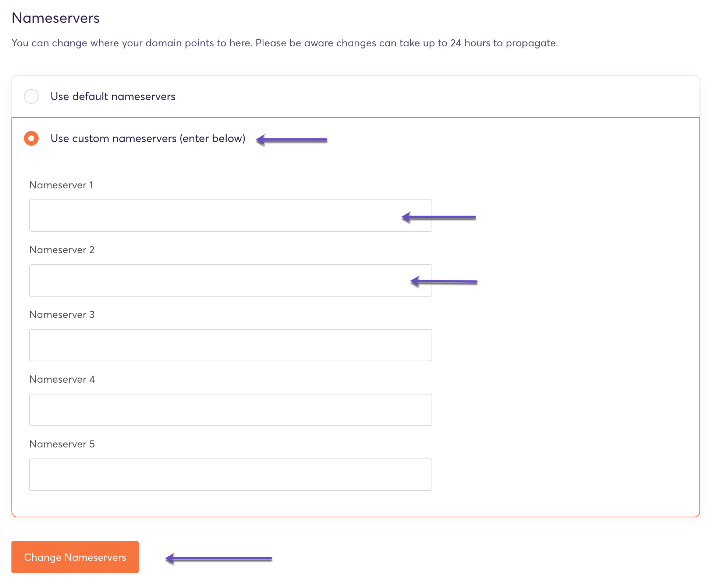Screen dimensions: 713x588
Task: Click into the Nameserver 4 text box
Action: [230, 410]
